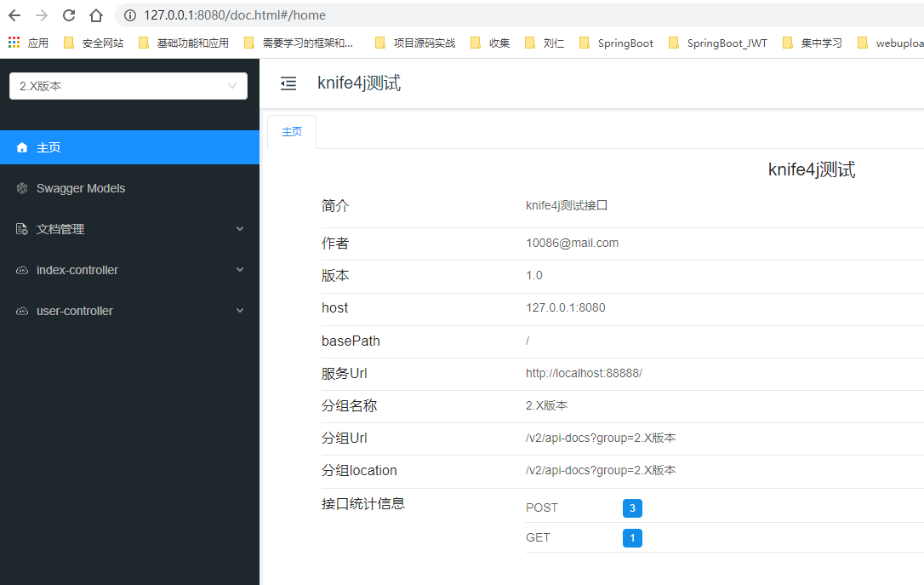The image size is (924, 585).
Task: Click the GET method label
Action: [538, 538]
